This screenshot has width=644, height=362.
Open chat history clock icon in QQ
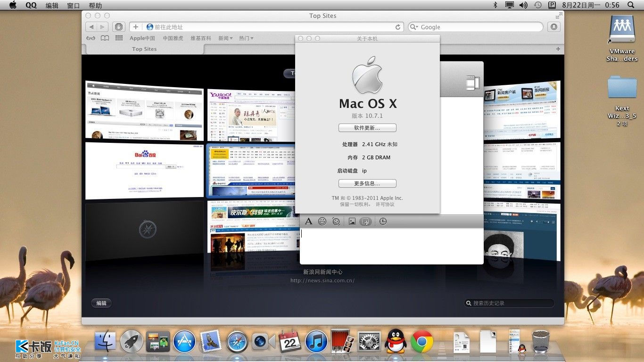[x=383, y=221]
